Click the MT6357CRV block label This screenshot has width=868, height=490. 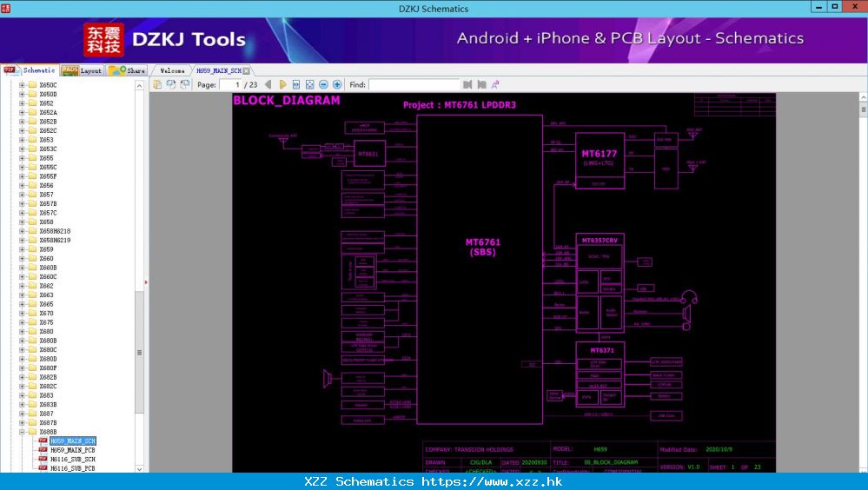click(x=600, y=241)
